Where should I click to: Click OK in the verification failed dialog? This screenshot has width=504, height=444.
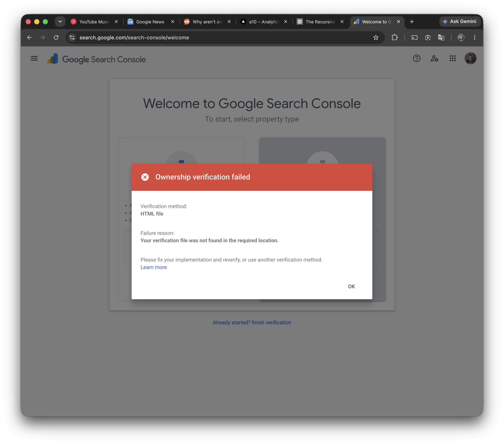click(351, 286)
